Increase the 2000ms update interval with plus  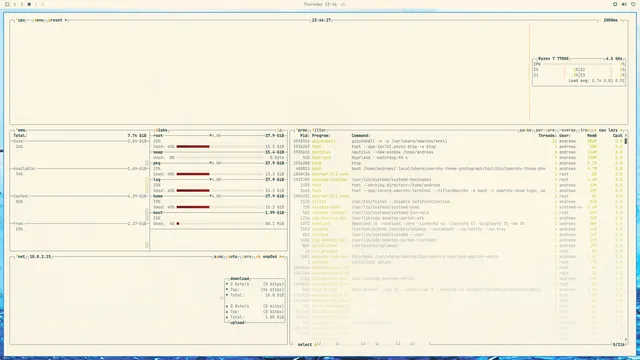click(621, 20)
